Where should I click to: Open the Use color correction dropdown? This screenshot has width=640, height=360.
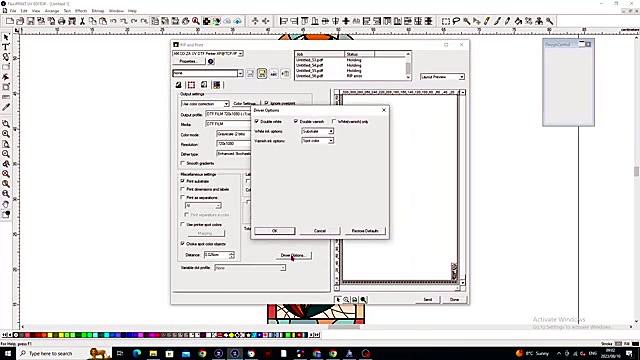tap(205, 104)
